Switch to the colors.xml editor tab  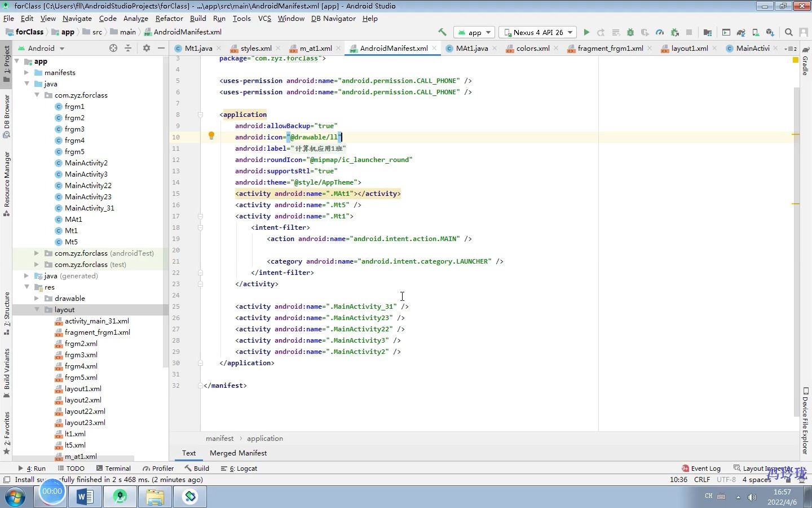(x=532, y=48)
